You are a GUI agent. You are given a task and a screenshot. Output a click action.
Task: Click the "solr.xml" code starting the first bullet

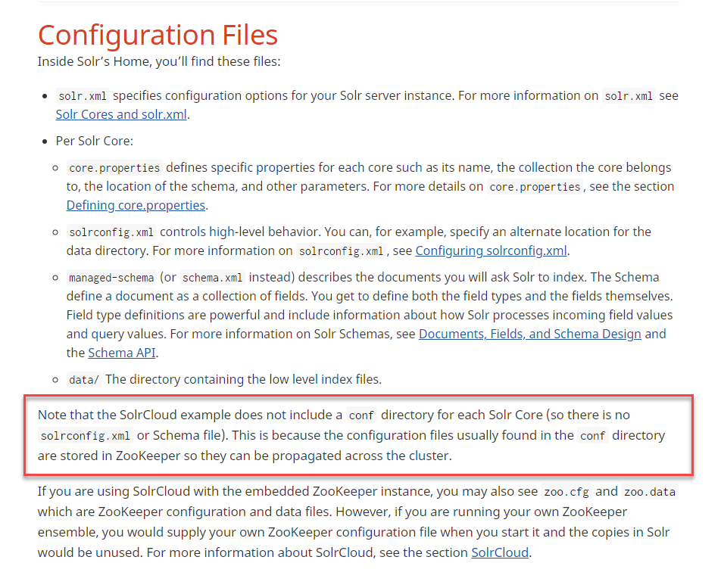pyautogui.click(x=82, y=96)
